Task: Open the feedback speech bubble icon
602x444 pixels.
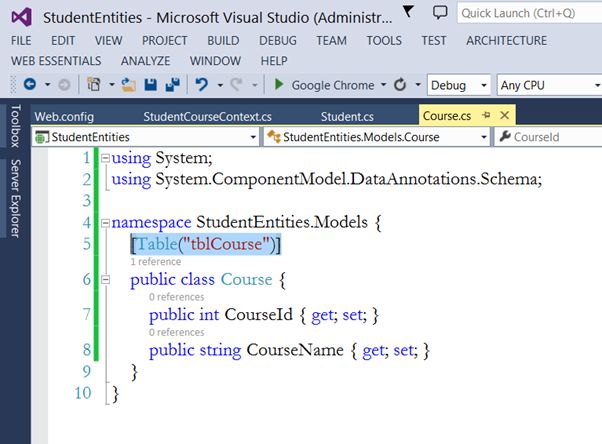Action: click(440, 13)
